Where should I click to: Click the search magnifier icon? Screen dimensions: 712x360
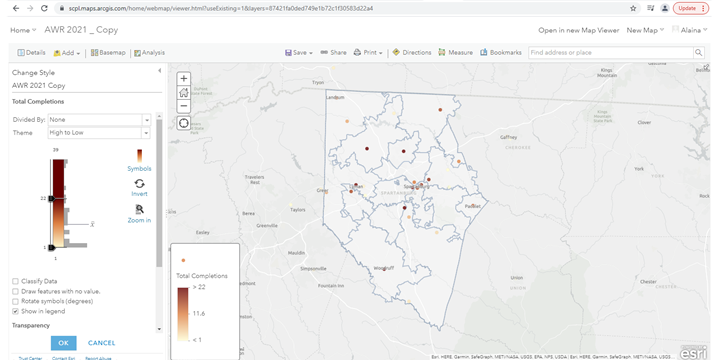click(x=699, y=53)
